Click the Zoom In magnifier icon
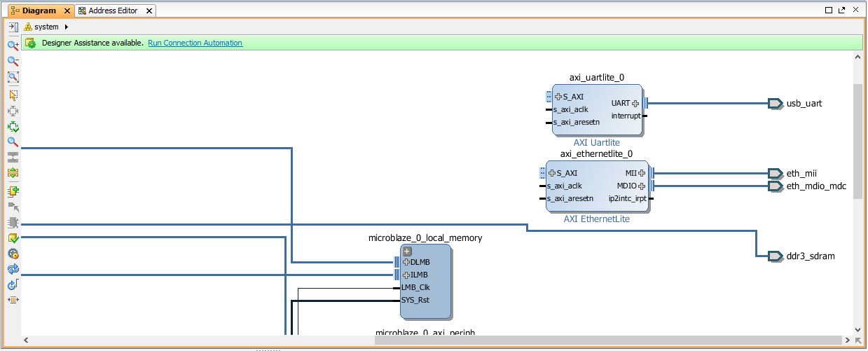The width and height of the screenshot is (868, 351). 13,46
